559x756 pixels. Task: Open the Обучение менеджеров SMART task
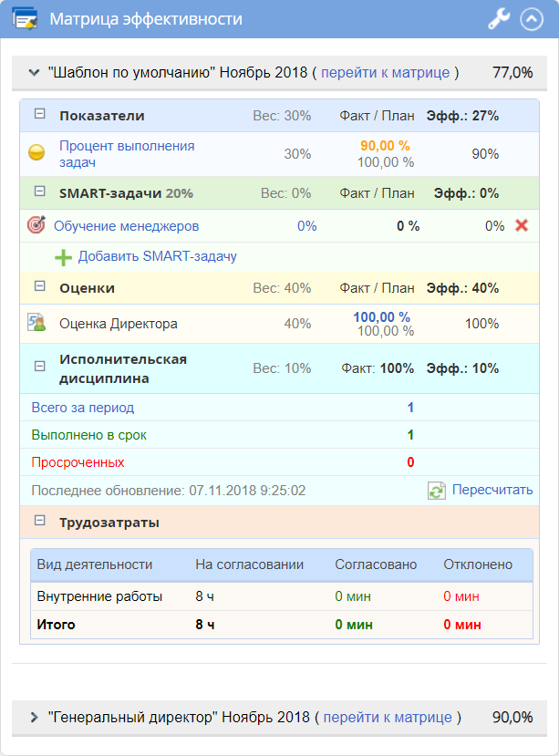pyautogui.click(x=126, y=226)
